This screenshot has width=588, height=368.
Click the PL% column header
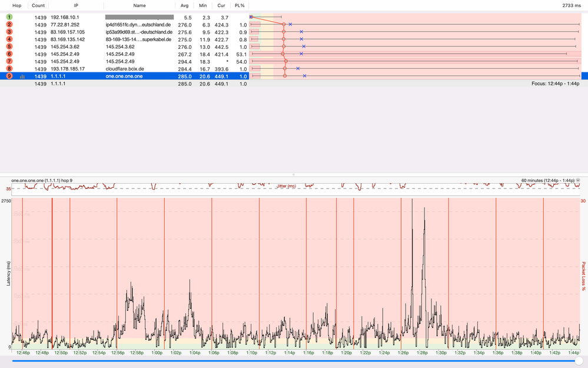pyautogui.click(x=240, y=6)
